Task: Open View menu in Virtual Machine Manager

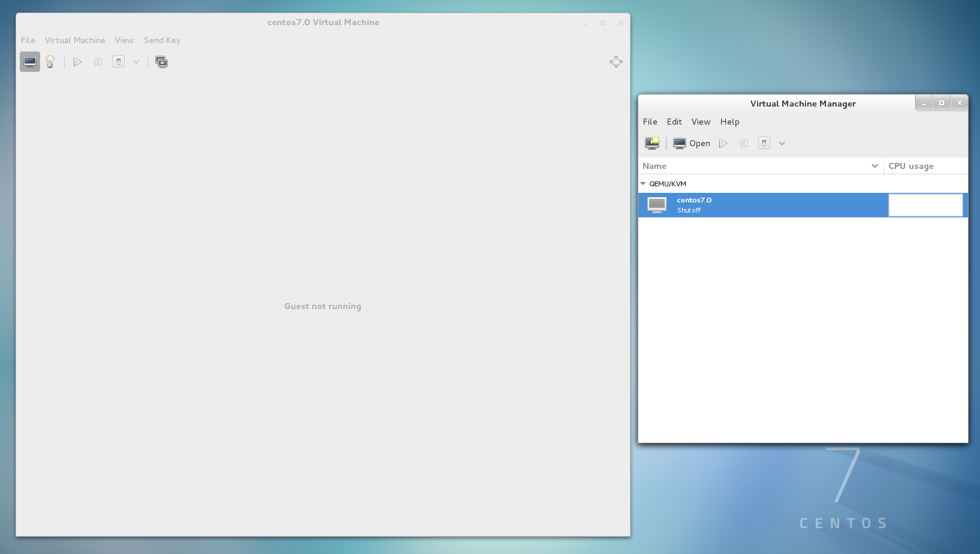Action: click(x=701, y=122)
